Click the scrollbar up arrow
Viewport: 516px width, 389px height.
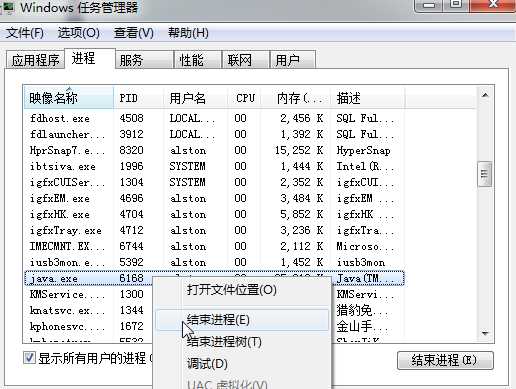point(485,95)
